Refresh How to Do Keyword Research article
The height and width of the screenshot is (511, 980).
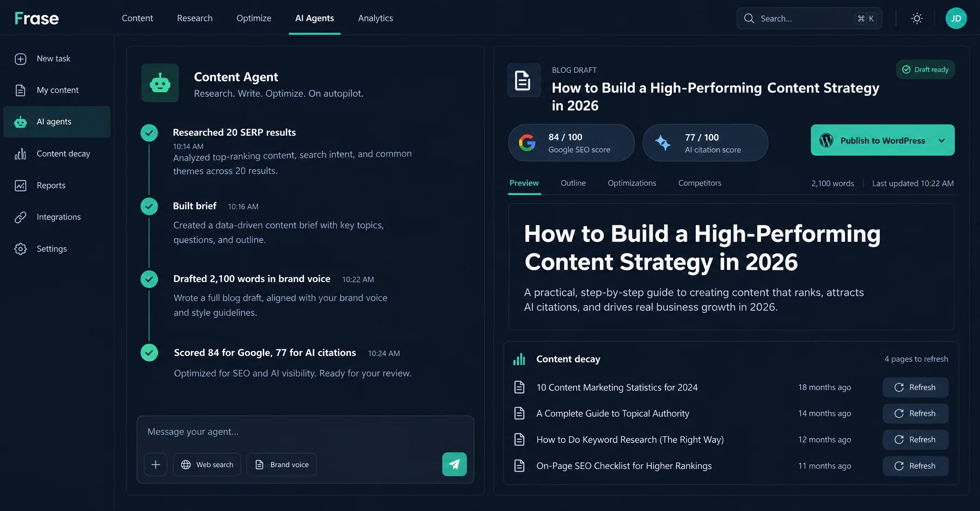[x=915, y=440]
